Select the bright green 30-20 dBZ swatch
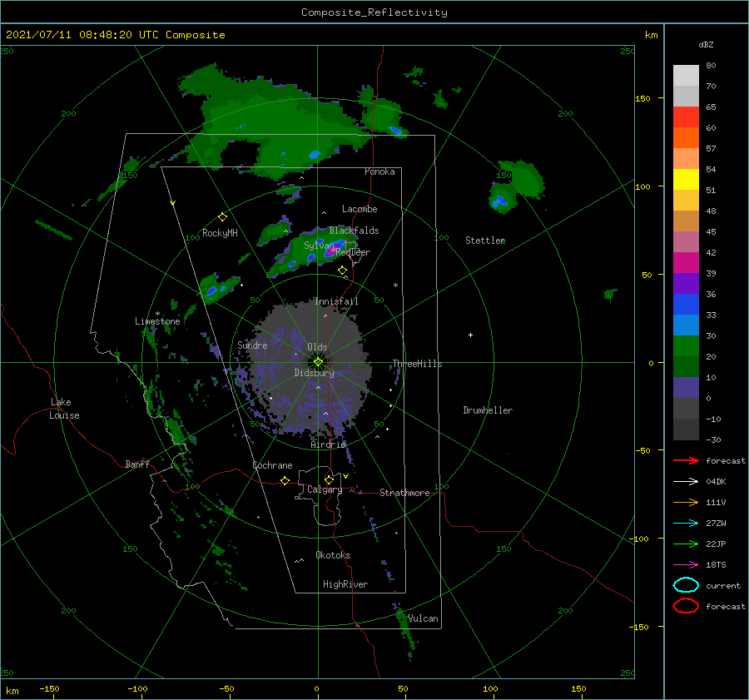Screen dimensions: 749x700 tap(686, 346)
